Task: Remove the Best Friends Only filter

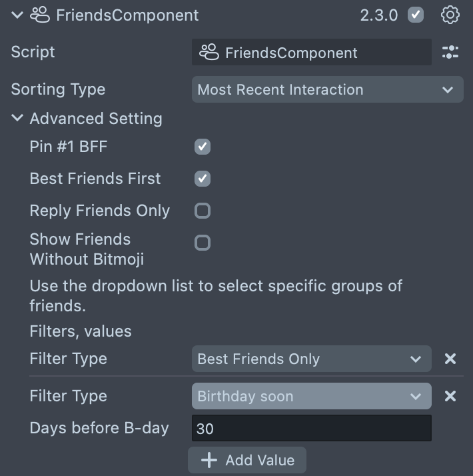Action: [450, 359]
